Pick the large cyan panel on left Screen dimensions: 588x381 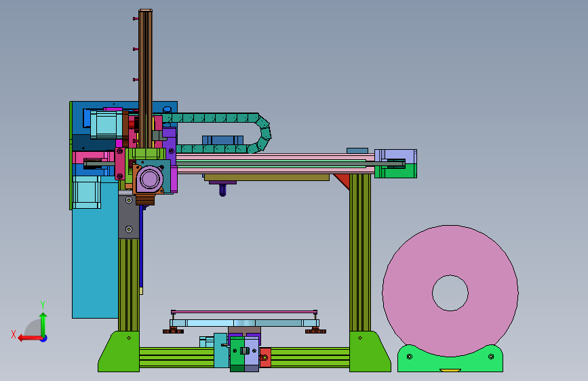click(x=95, y=262)
